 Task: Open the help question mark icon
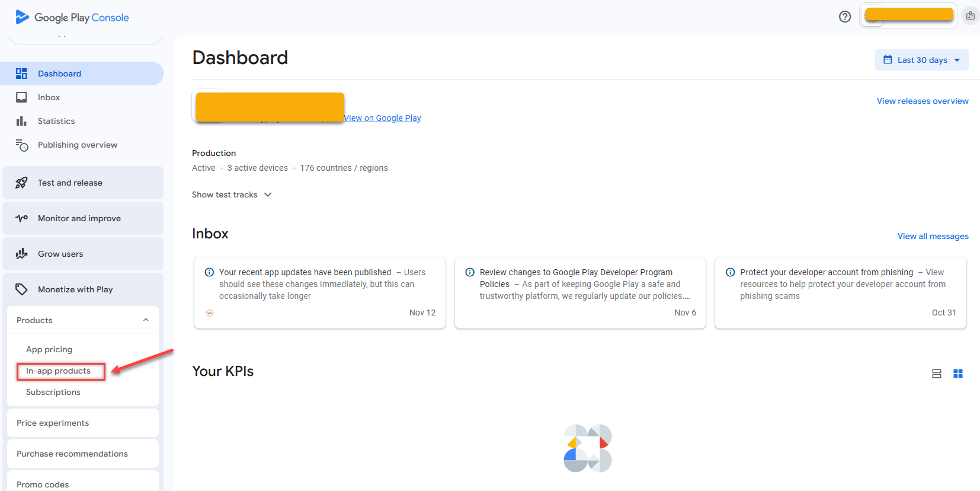pyautogui.click(x=845, y=17)
